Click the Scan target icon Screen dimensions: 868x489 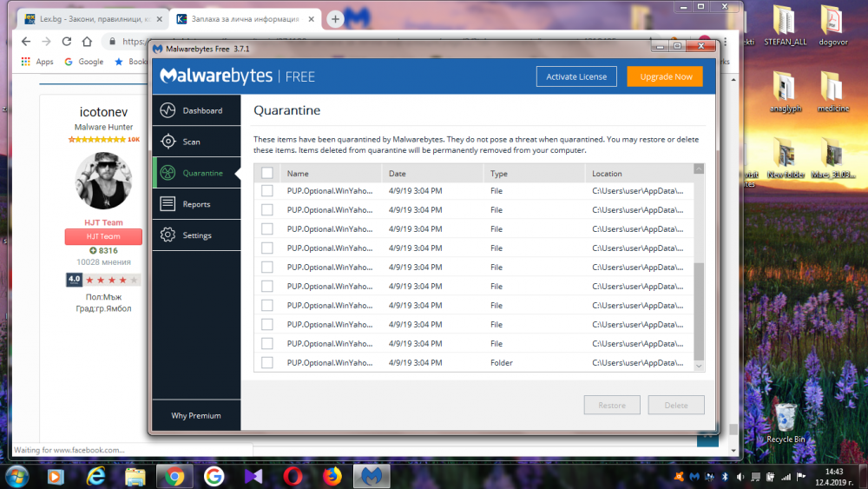[168, 142]
